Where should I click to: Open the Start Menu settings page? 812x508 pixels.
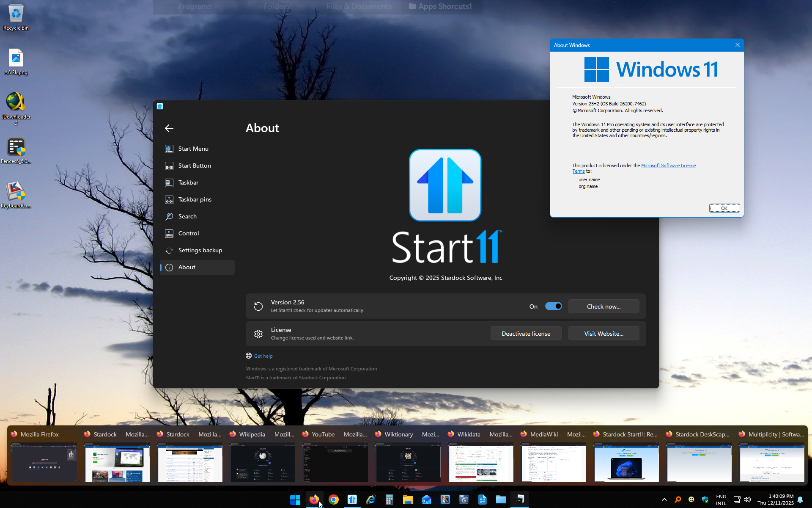[x=193, y=149]
